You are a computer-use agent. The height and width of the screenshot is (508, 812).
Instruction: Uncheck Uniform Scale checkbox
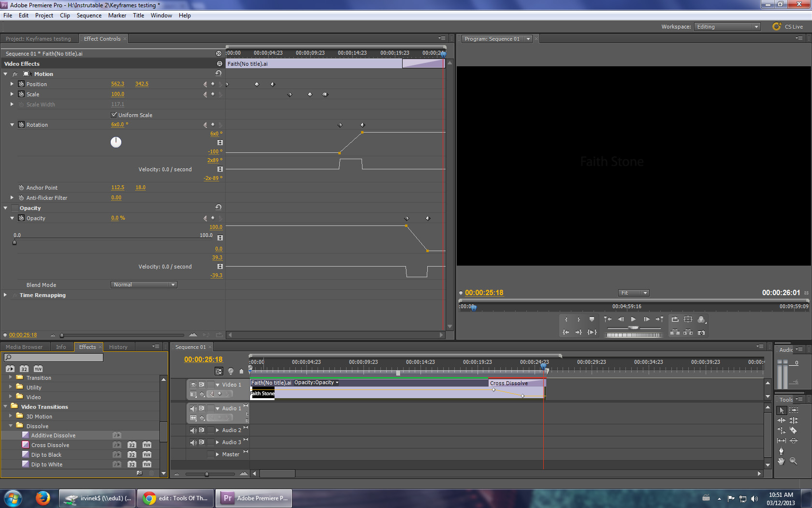point(114,115)
